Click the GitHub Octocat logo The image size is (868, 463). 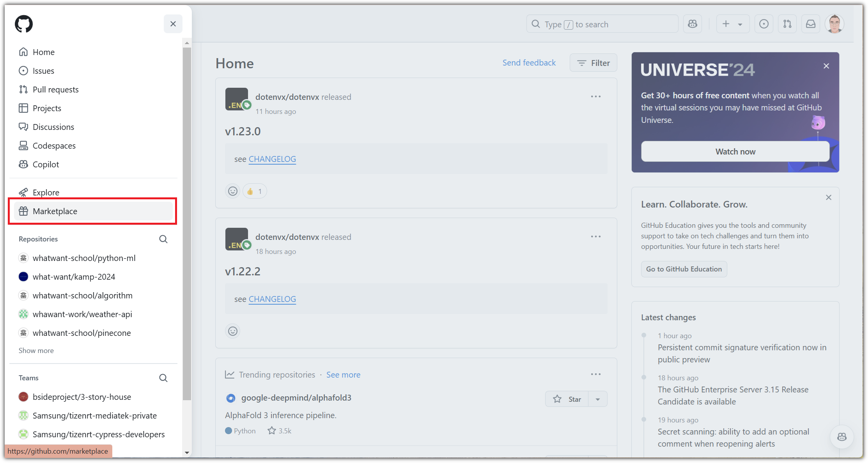coord(24,24)
